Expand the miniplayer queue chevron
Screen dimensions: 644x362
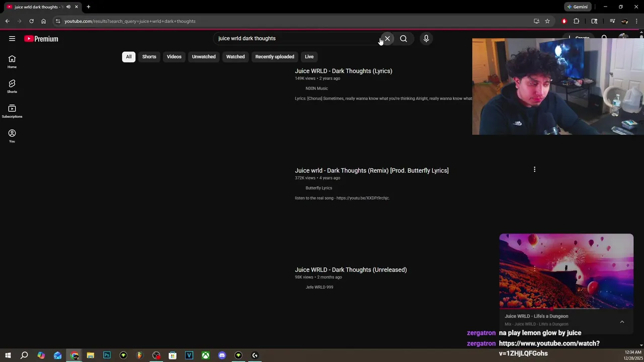click(622, 322)
